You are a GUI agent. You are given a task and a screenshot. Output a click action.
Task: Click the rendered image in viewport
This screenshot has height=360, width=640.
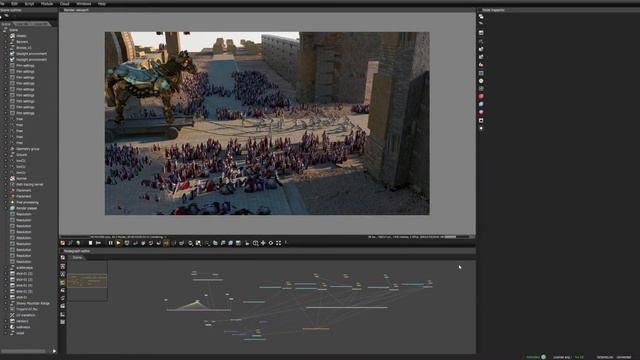(267, 123)
